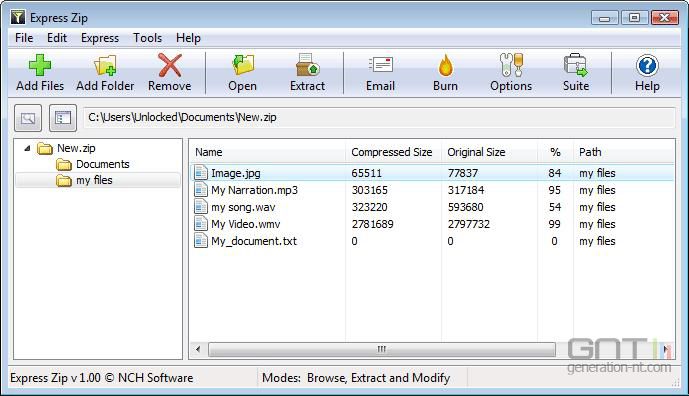Click the my files path of my song.wav

click(x=597, y=207)
